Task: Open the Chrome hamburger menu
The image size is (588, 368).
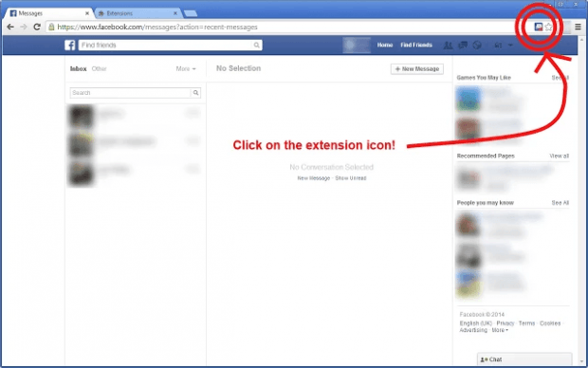Action: pos(578,27)
